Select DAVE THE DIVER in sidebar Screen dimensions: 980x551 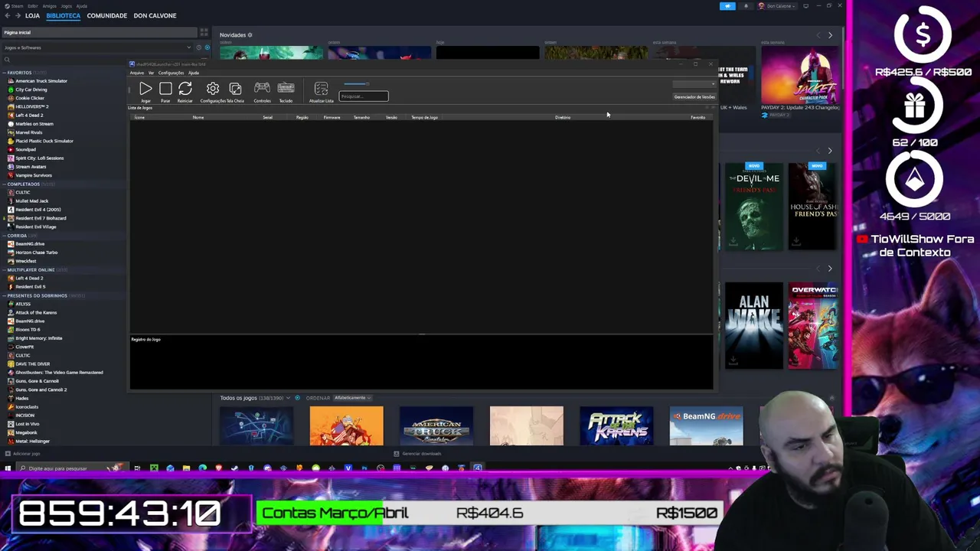[x=33, y=364]
